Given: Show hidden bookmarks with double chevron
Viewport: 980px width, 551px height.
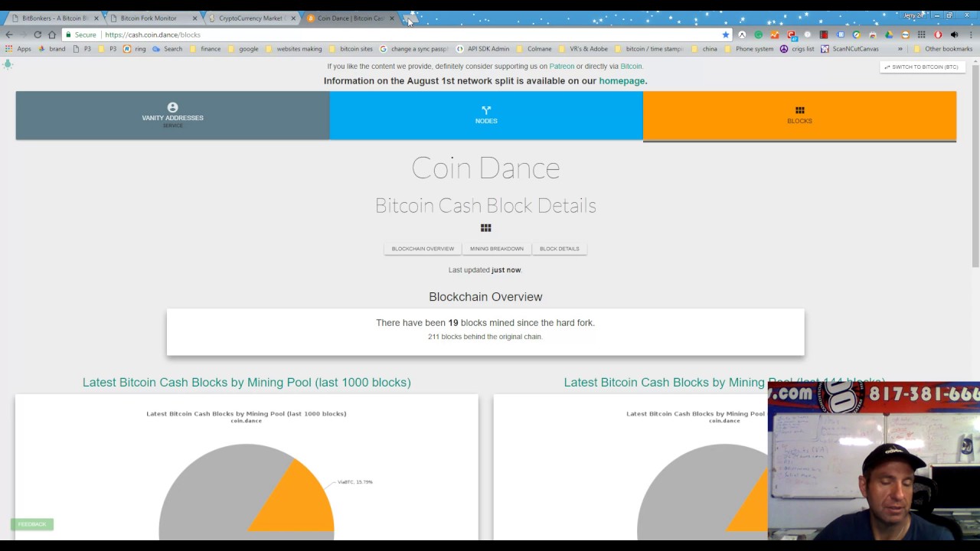Looking at the screenshot, I should (900, 49).
